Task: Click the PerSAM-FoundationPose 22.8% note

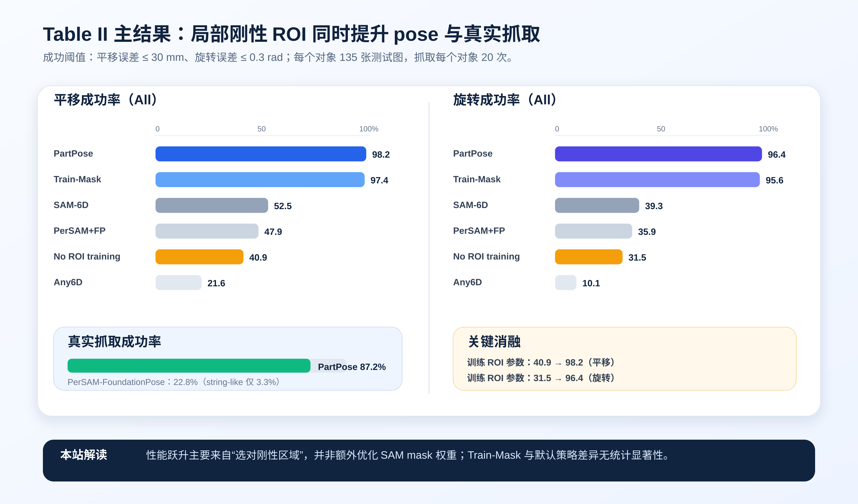Action: coord(174,382)
